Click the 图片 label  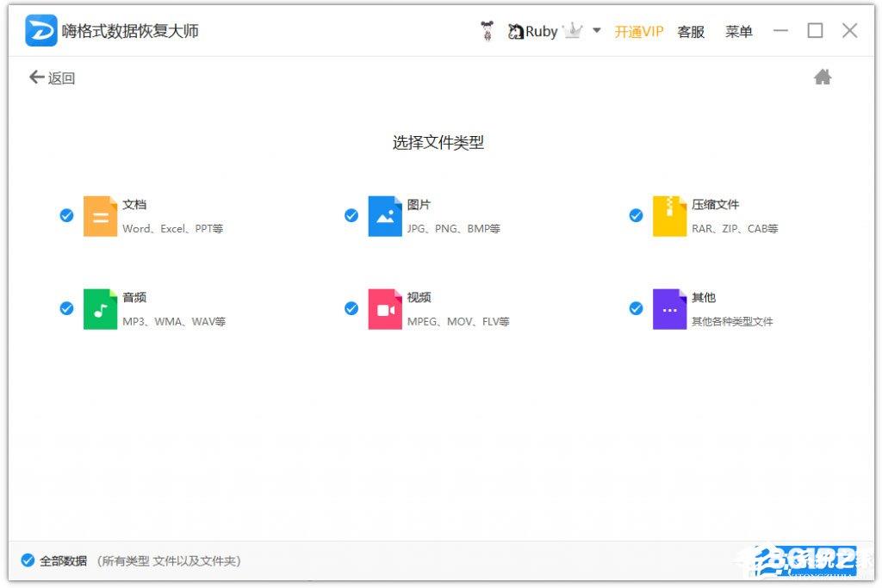[x=419, y=205]
